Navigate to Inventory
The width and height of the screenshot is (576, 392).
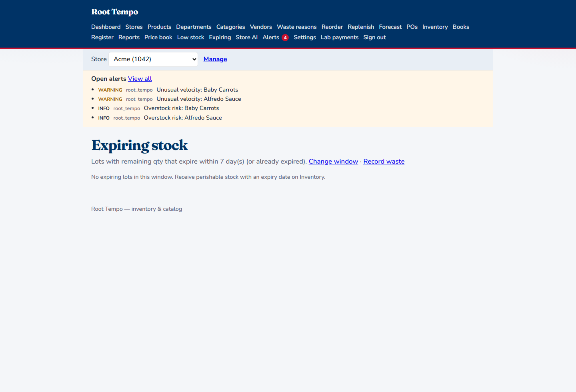click(435, 27)
